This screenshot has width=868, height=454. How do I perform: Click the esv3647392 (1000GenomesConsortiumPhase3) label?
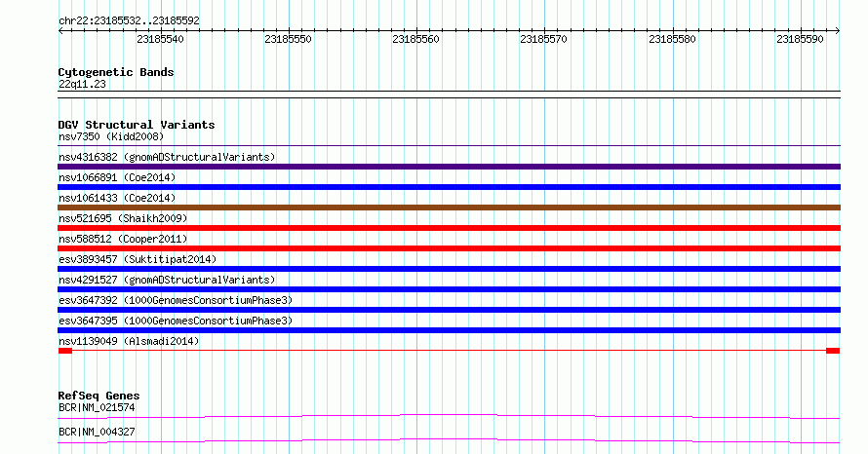(176, 300)
